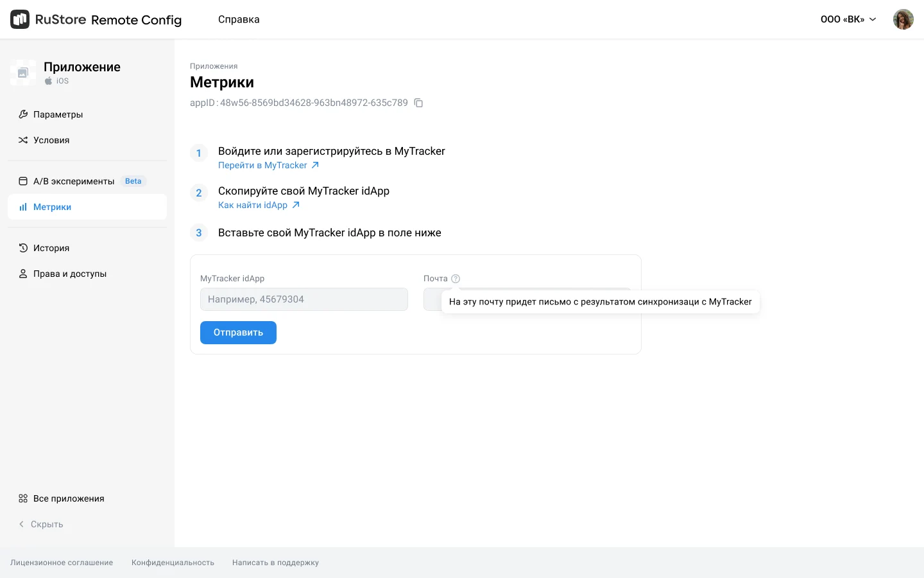Click the MyTracker idApp field label
Viewport: 924px width, 578px height.
point(232,279)
